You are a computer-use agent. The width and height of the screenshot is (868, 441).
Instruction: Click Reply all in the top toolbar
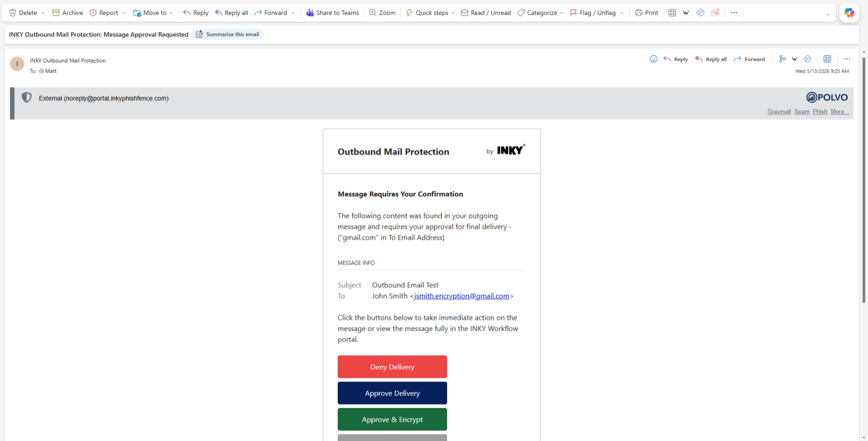point(231,13)
